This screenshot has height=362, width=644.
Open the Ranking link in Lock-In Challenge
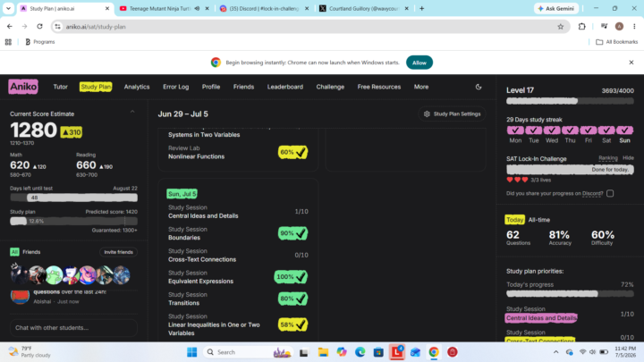(x=608, y=158)
